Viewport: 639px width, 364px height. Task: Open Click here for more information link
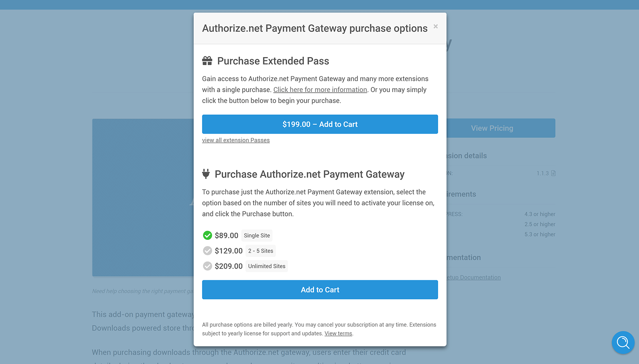[320, 90]
